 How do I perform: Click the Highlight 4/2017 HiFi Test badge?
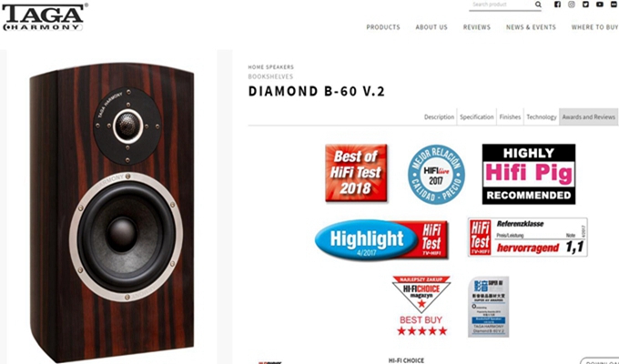pos(381,239)
